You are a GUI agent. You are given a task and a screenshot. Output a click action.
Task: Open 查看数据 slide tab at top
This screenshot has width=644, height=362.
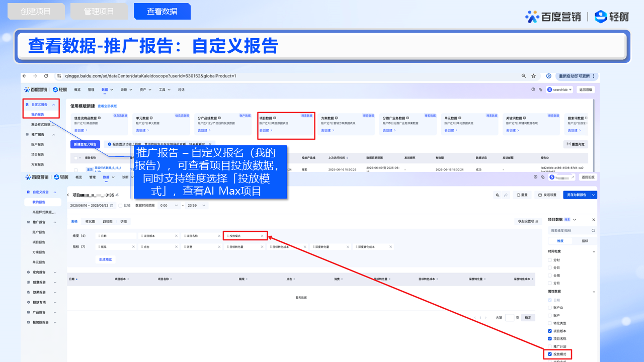click(162, 11)
